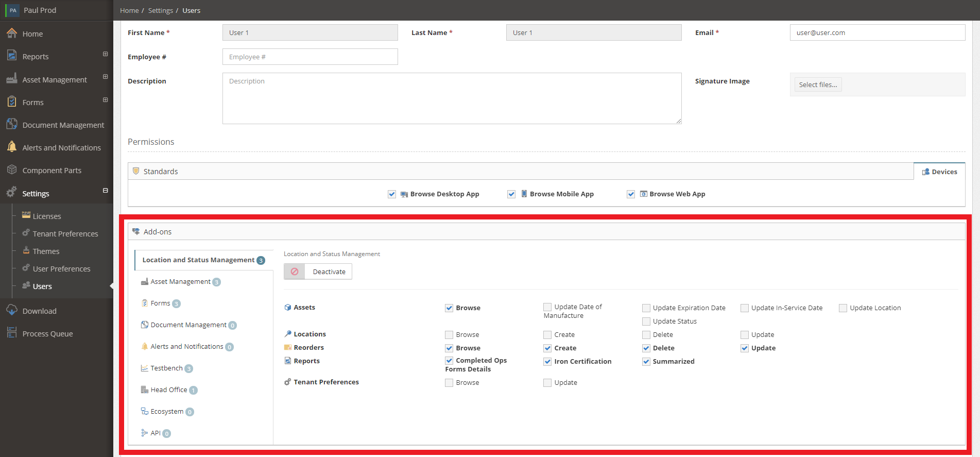Uncheck the Browse Desktop App checkbox
This screenshot has height=457, width=980.
tap(392, 194)
